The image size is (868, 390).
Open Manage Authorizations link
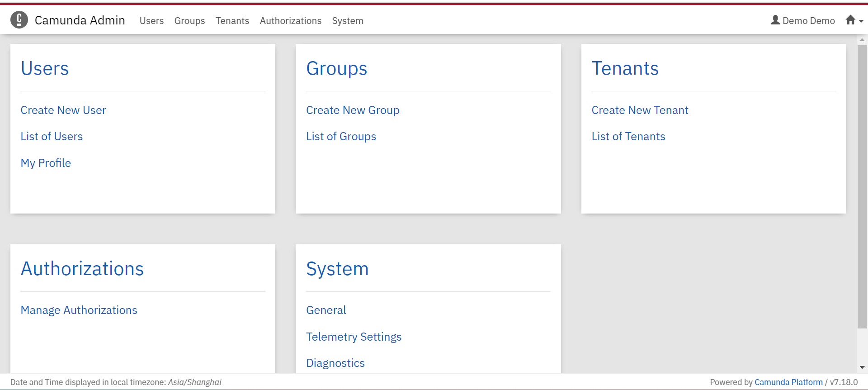coord(79,310)
